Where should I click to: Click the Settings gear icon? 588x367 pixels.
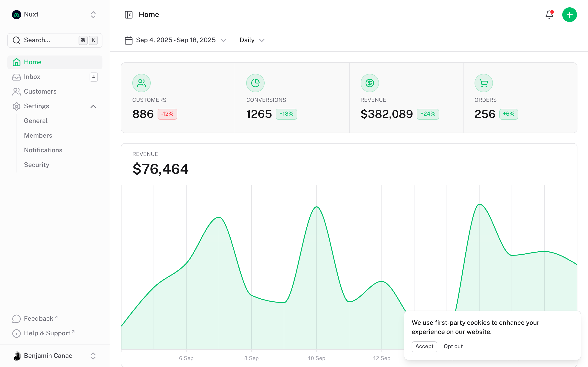tap(16, 106)
